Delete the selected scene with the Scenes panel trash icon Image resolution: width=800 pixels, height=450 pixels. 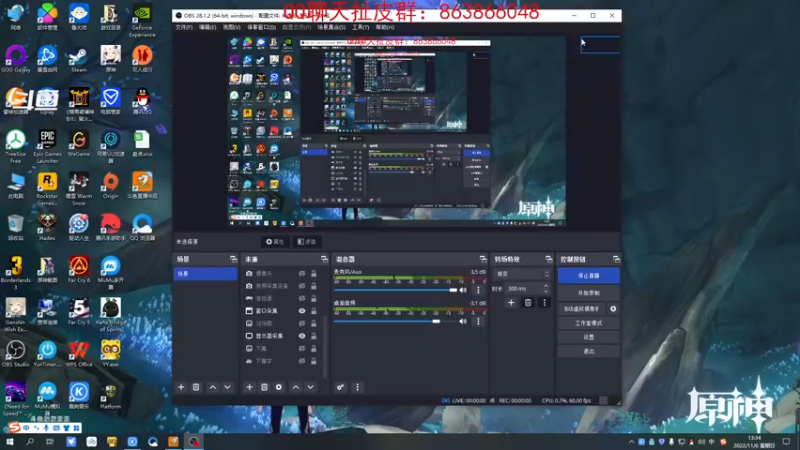[x=196, y=387]
